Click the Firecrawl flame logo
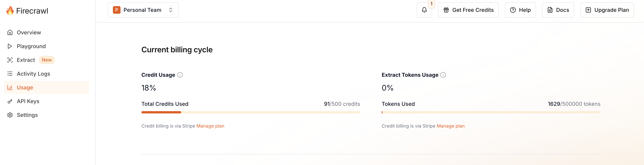This screenshot has height=165, width=644. pyautogui.click(x=10, y=10)
